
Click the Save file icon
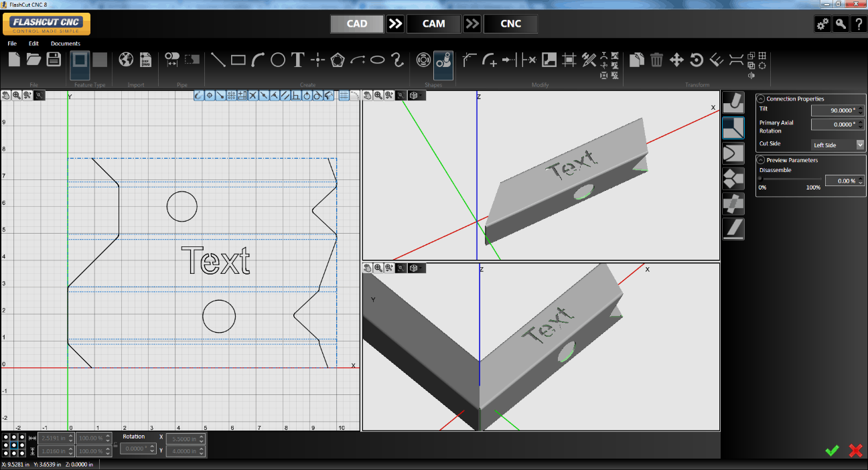click(x=54, y=60)
